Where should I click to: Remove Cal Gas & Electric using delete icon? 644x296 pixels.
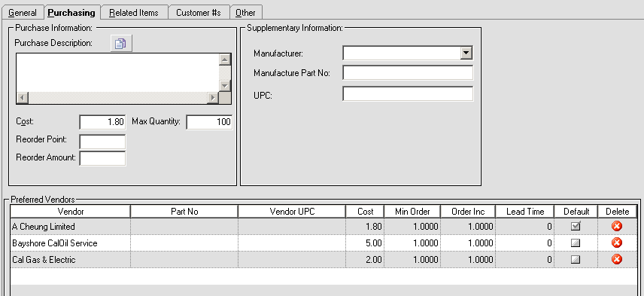(x=616, y=259)
